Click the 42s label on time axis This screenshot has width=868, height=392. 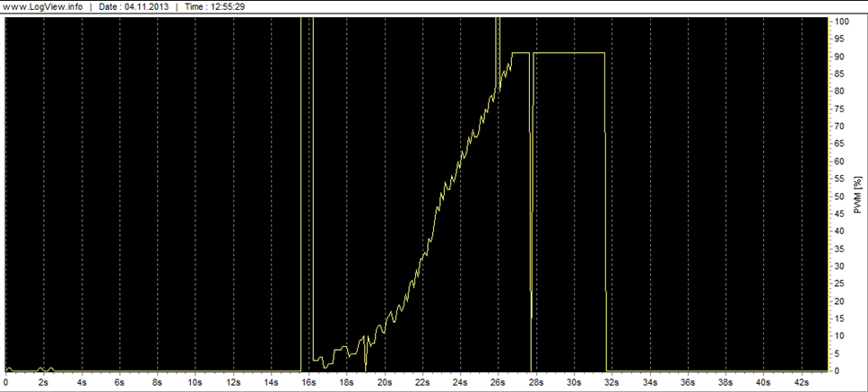802,382
